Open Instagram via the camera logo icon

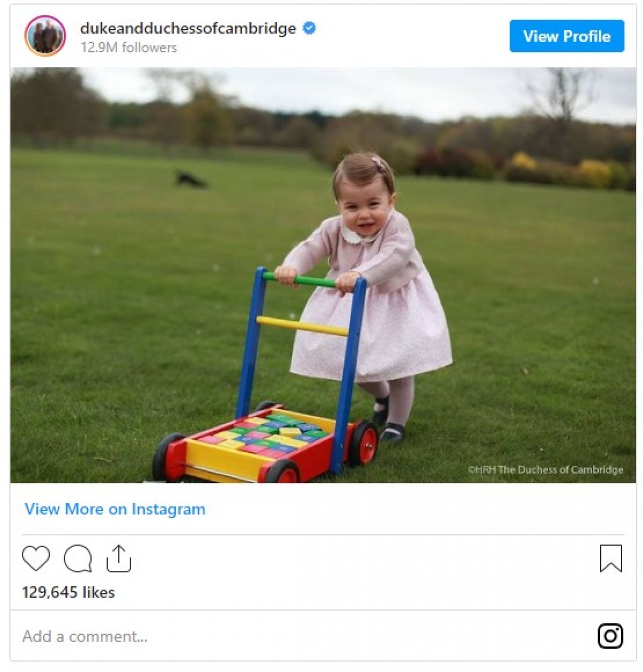610,636
